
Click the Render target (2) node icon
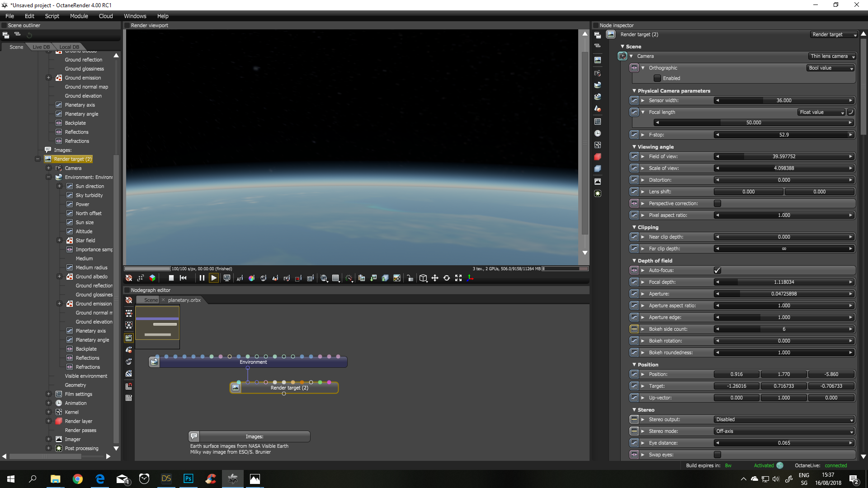coord(236,388)
